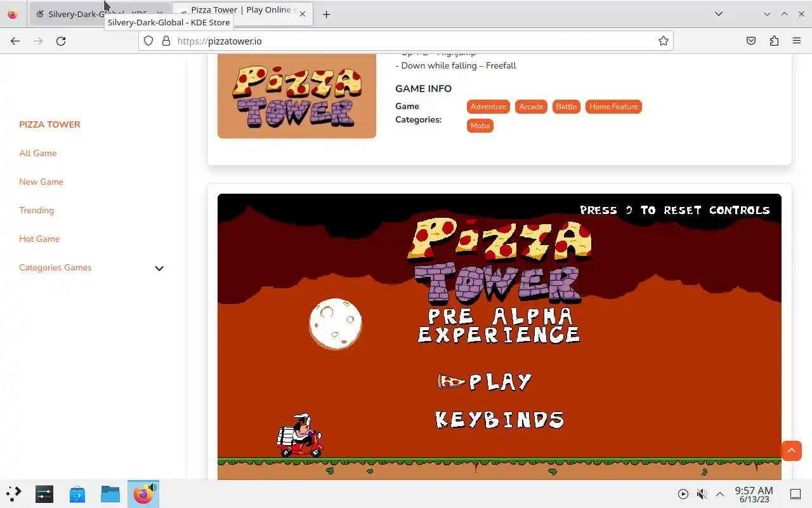Image resolution: width=812 pixels, height=508 pixels.
Task: Open the Firefox hamburger menu
Action: click(x=797, y=41)
